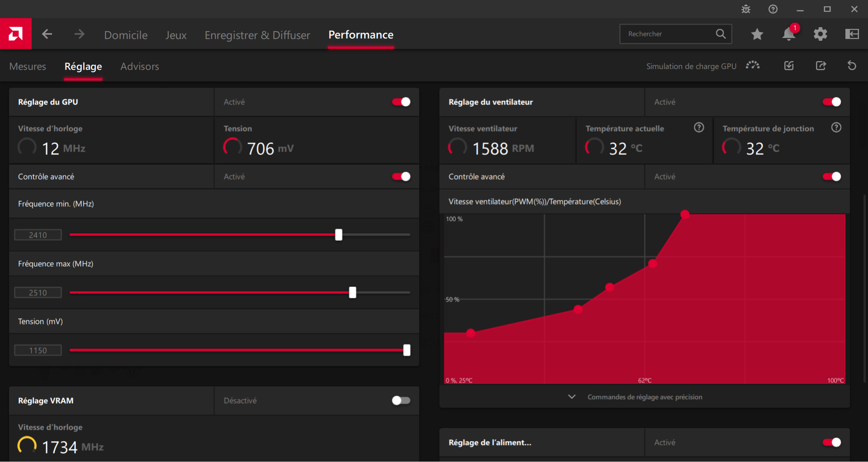
Task: Open favorites star icon
Action: coord(757,34)
